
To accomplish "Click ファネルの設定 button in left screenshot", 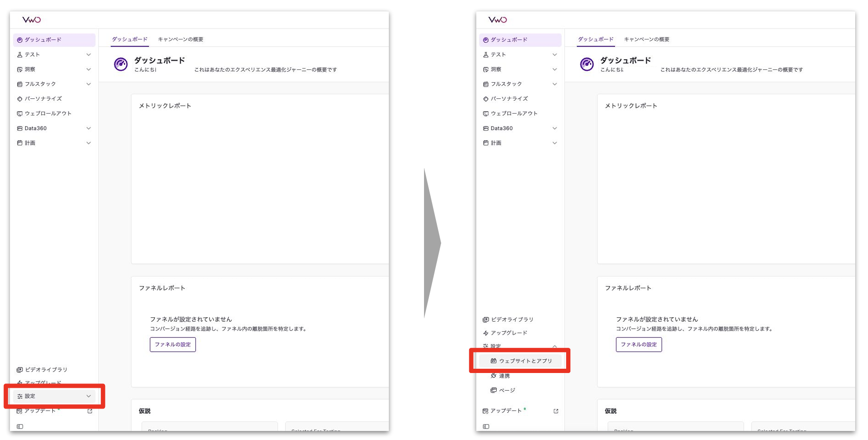I will tap(173, 344).
